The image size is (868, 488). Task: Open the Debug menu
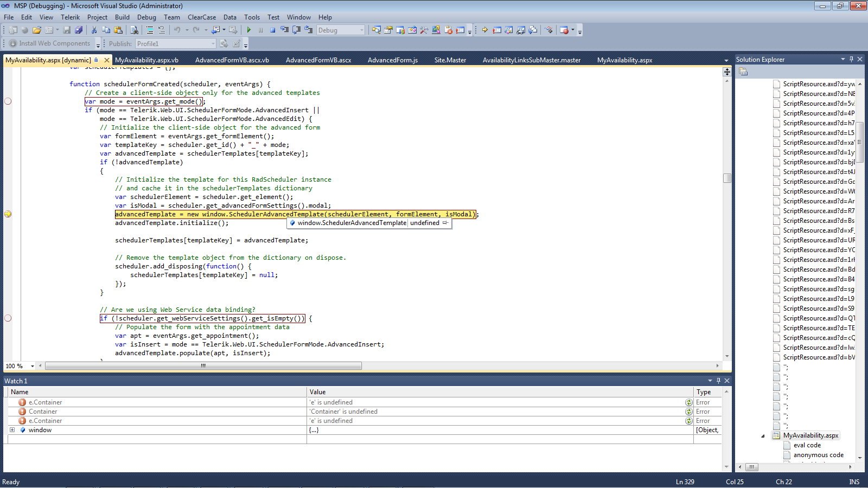(146, 17)
